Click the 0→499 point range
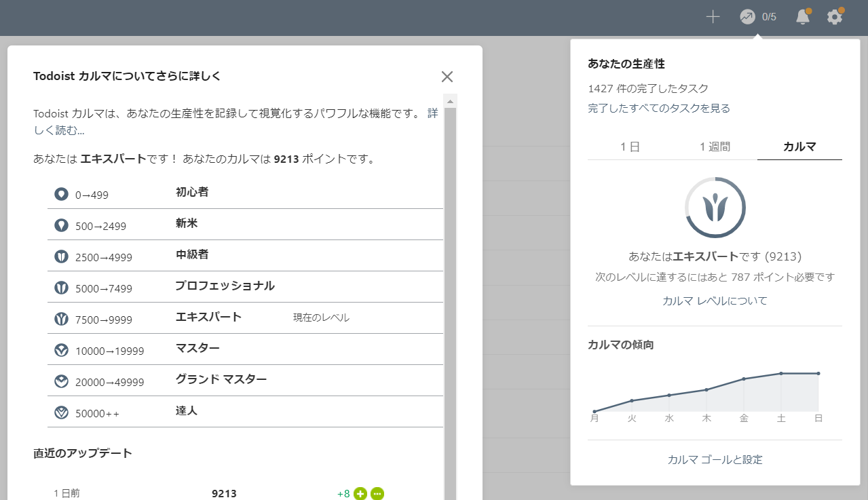Screen dimensions: 868x500 click(x=92, y=195)
